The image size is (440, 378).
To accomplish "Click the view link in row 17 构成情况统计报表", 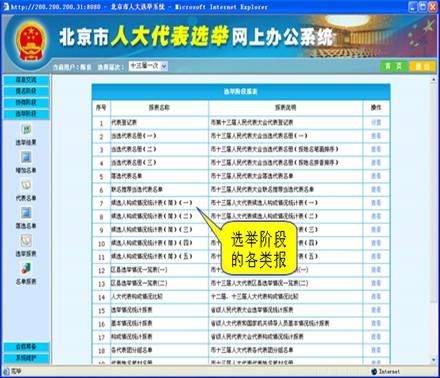I will [376, 337].
